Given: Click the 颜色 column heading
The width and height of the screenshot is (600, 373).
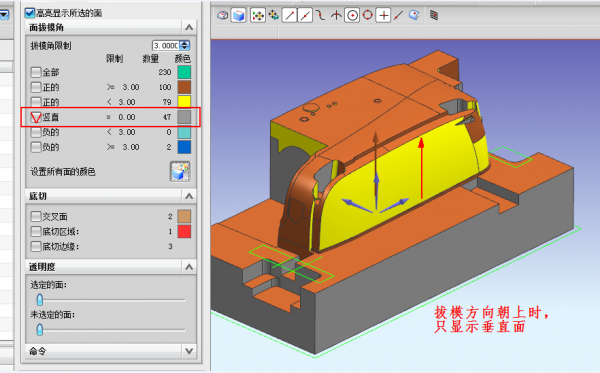Looking at the screenshot, I should click(x=183, y=59).
